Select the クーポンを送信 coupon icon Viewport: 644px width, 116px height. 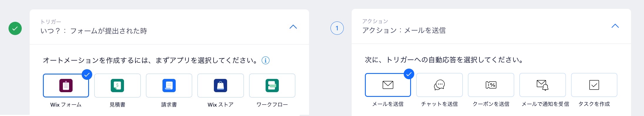click(x=491, y=85)
